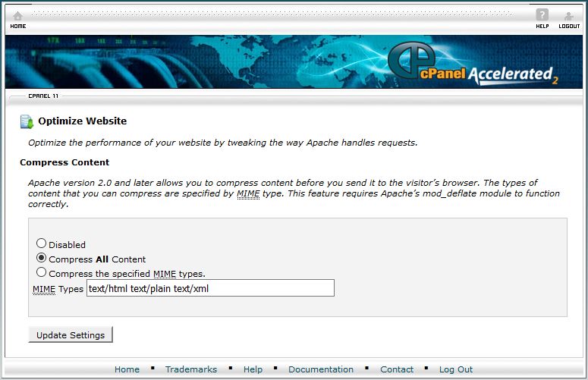Click the Help link in the footer
Viewport: 588px width, 380px height.
pyautogui.click(x=253, y=369)
